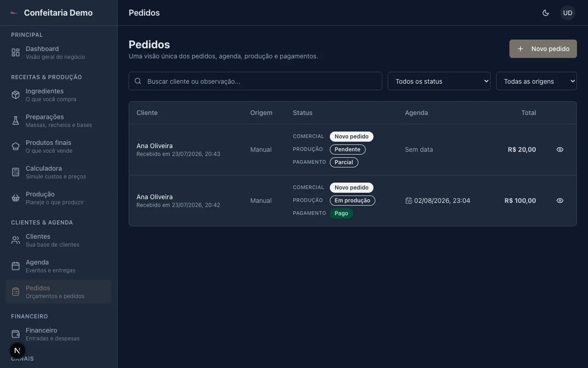This screenshot has width=588, height=368.
Task: Navigate to the Preparações section
Action: 58,121
